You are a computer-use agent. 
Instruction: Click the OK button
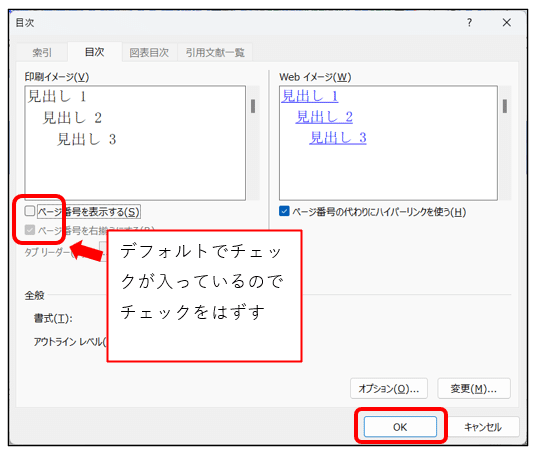[400, 427]
